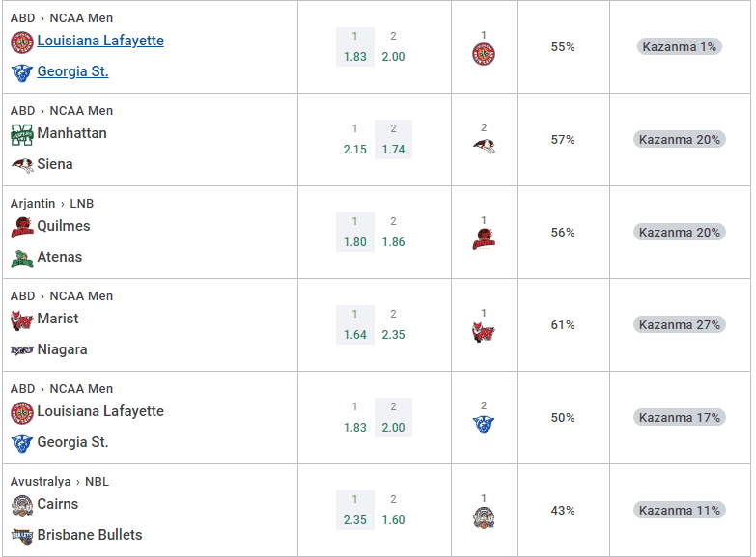Click the Georgia St. prediction logo with 50%
Screen dimensions: 756x557
(484, 425)
